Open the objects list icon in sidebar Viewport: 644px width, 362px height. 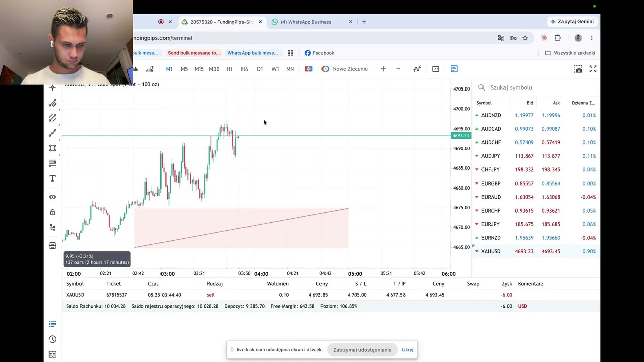point(52,246)
